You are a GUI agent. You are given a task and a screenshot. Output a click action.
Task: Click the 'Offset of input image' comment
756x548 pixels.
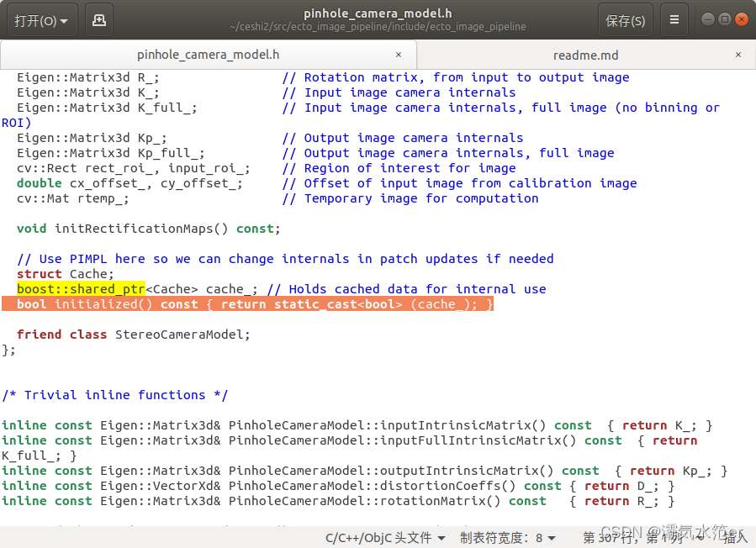pos(459,183)
